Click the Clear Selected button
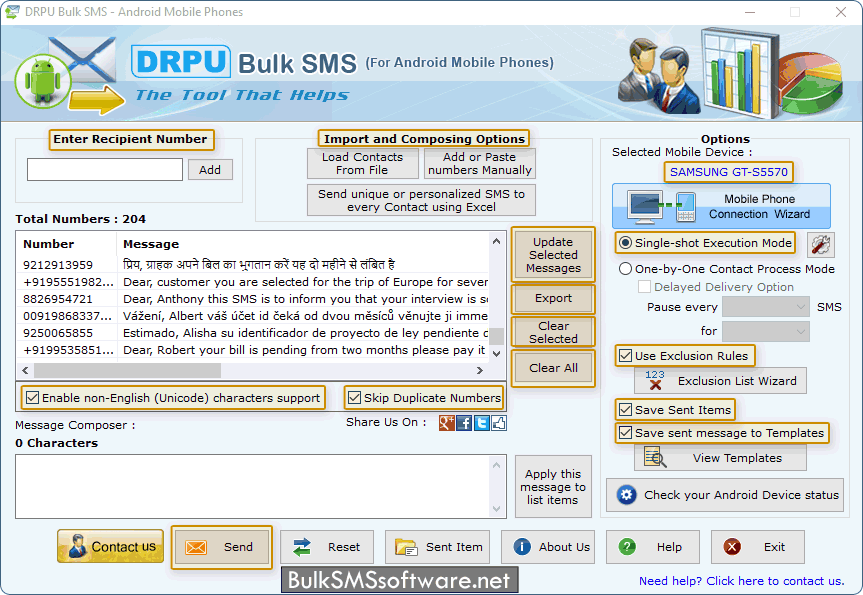This screenshot has width=863, height=595. [553, 332]
